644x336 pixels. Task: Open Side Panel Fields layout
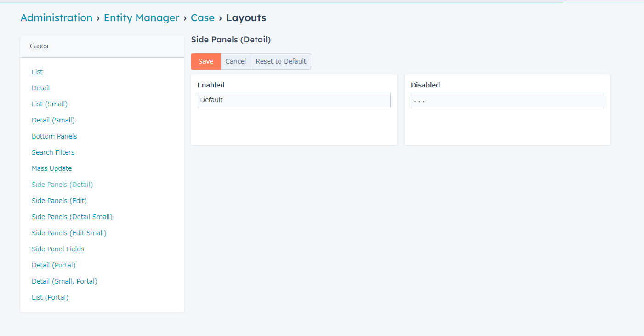coord(58,249)
